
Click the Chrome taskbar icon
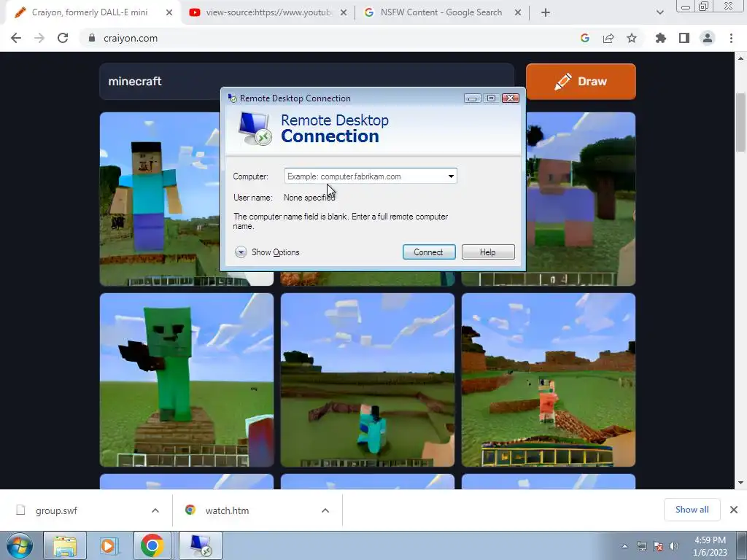point(152,545)
